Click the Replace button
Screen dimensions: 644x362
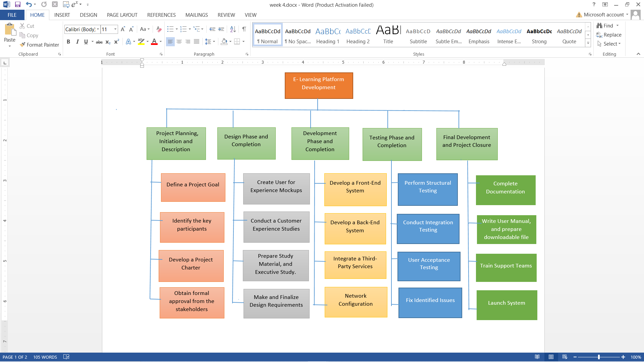[611, 35]
